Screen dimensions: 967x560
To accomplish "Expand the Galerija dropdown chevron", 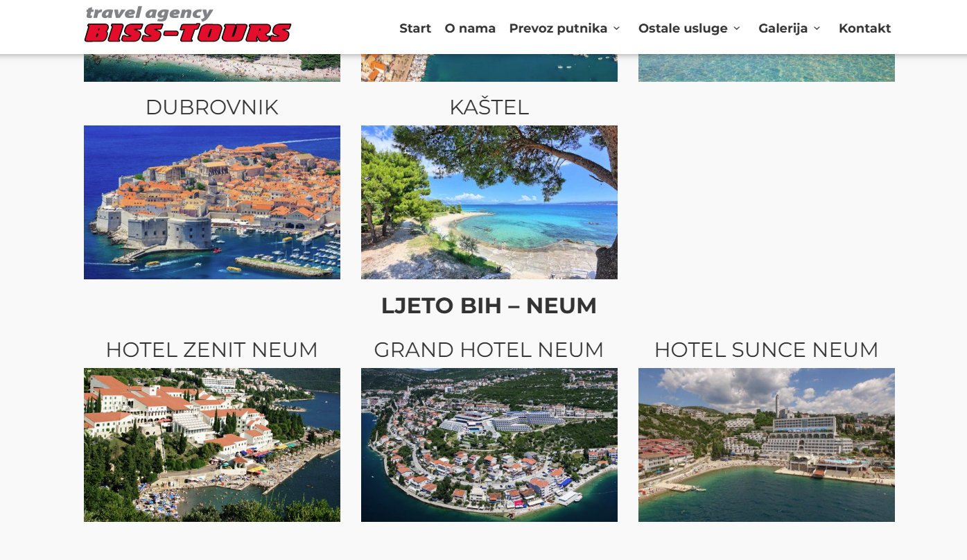I will coord(817,28).
